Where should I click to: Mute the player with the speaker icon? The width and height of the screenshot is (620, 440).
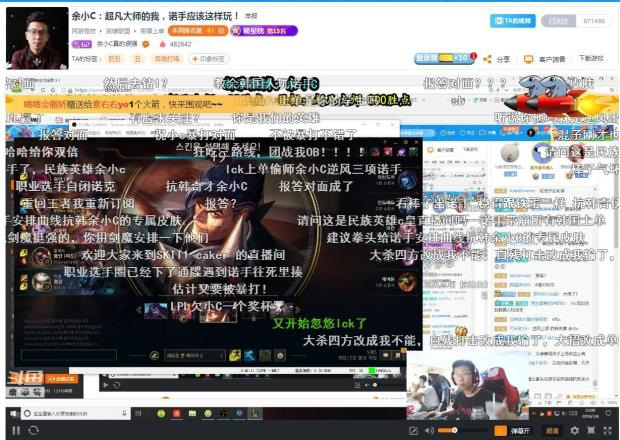tap(429, 431)
